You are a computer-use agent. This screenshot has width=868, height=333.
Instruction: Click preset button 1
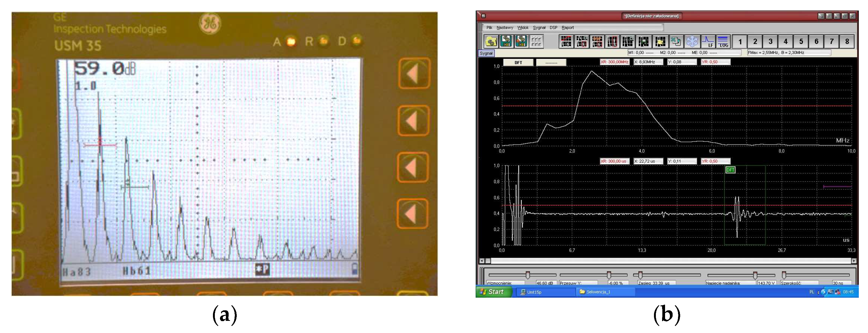coord(740,41)
